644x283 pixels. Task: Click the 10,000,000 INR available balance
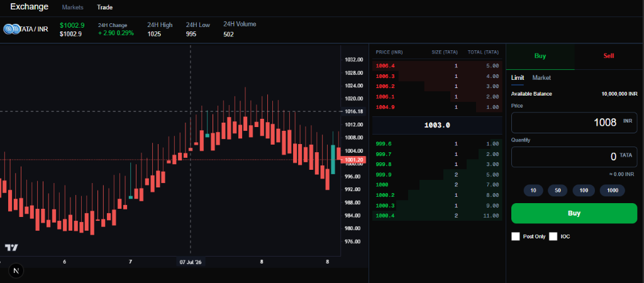coord(619,94)
